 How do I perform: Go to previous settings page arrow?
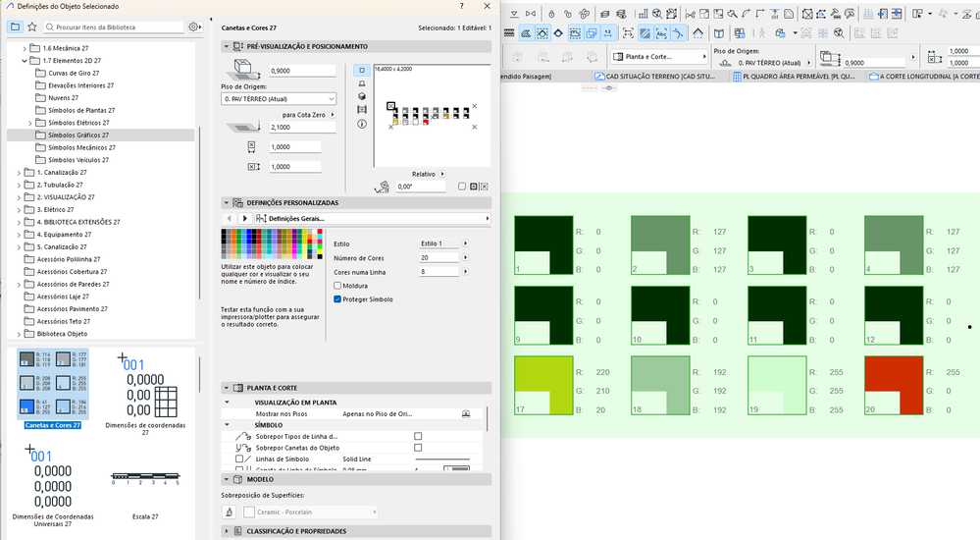click(229, 218)
